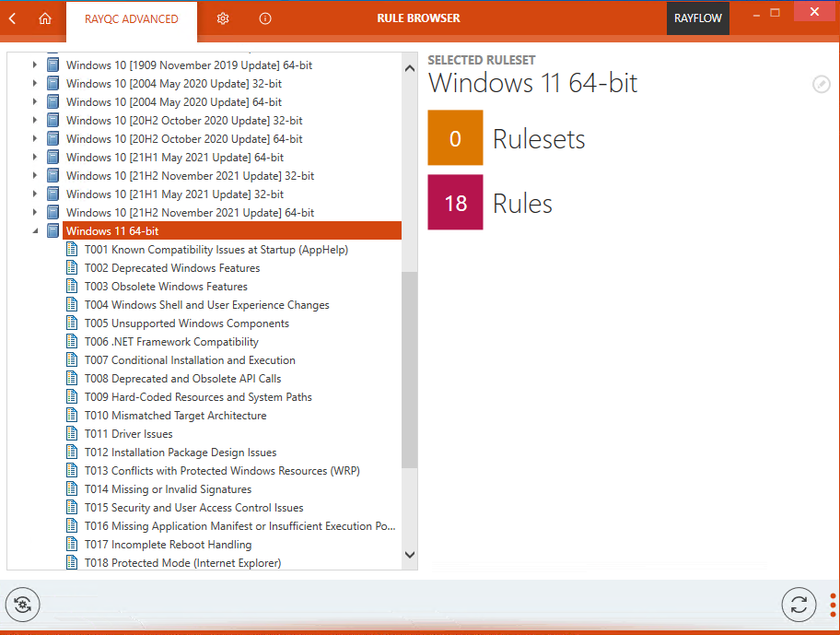Screen dimensions: 840x635
Task: Click the RAYFLOW button
Action: tap(697, 18)
